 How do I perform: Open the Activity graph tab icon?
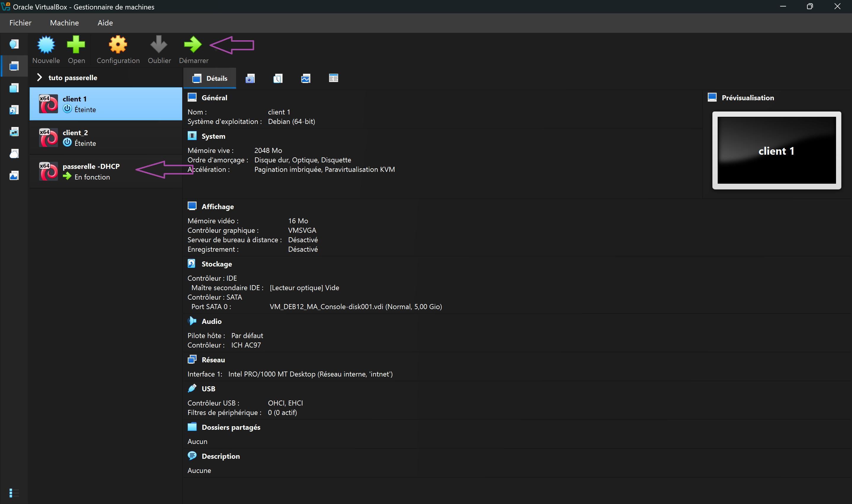coord(306,78)
